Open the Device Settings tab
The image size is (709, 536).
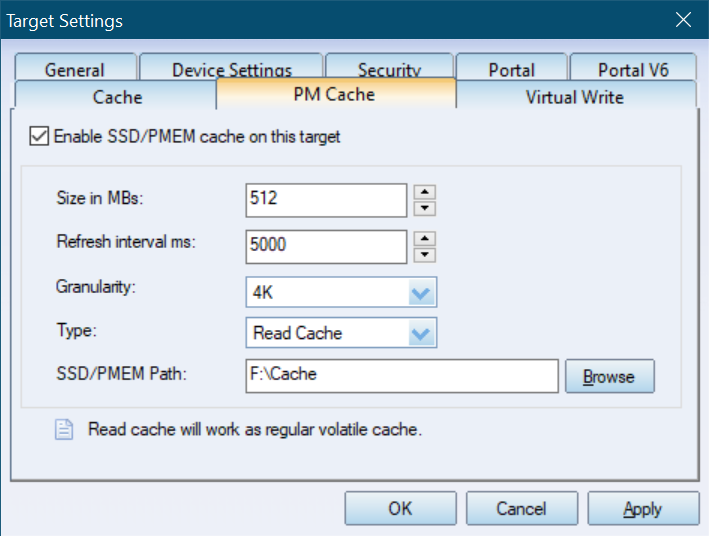[232, 68]
